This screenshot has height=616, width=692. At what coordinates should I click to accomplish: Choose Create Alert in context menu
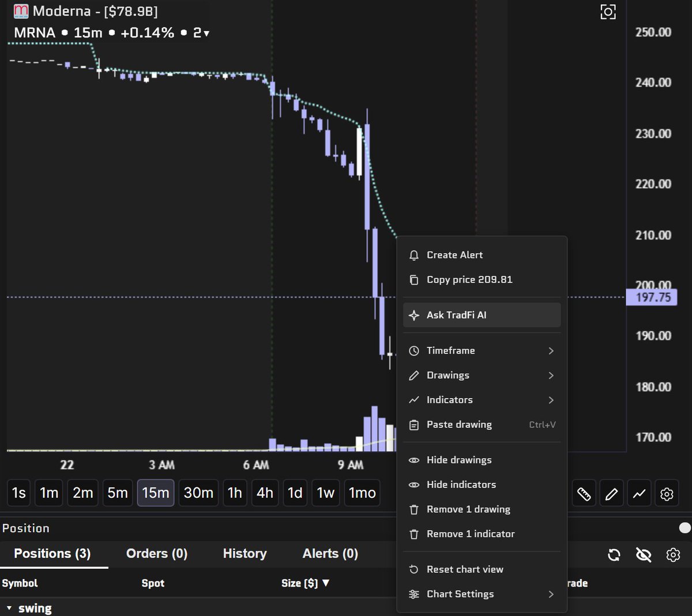click(x=482, y=255)
